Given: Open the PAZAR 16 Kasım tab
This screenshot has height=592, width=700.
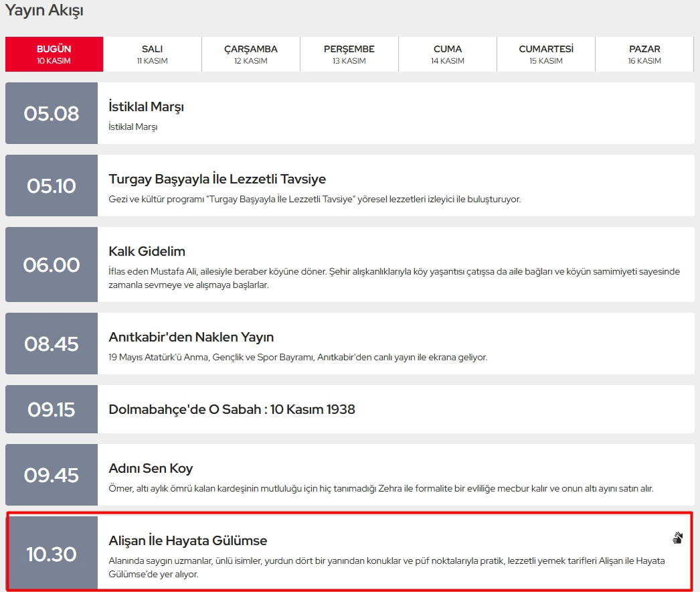Looking at the screenshot, I should pos(644,54).
